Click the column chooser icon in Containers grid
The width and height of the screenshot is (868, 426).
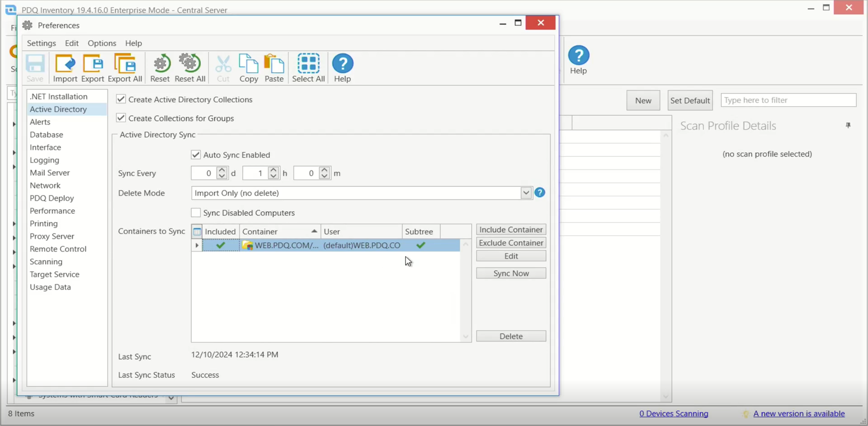[197, 232]
